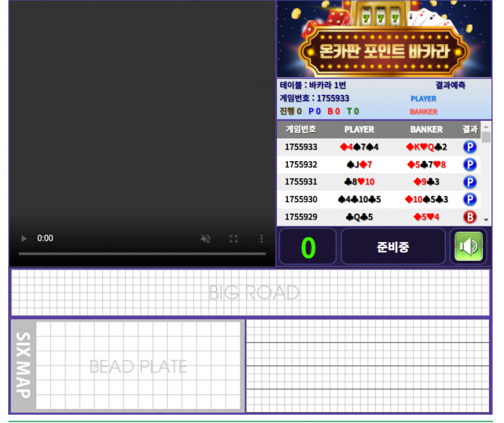Click the P result icon for game 1755930
Screen dimensions: 504x423
[470, 199]
